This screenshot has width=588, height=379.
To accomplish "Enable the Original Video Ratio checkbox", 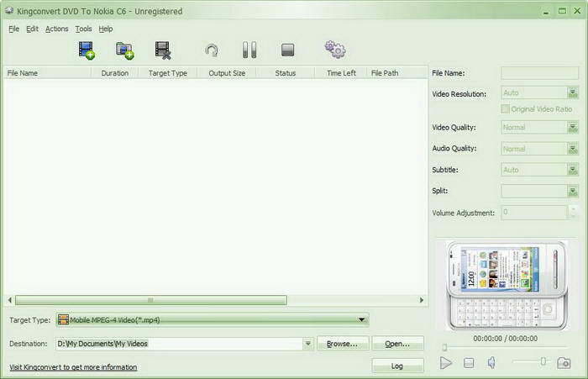I will coord(505,109).
